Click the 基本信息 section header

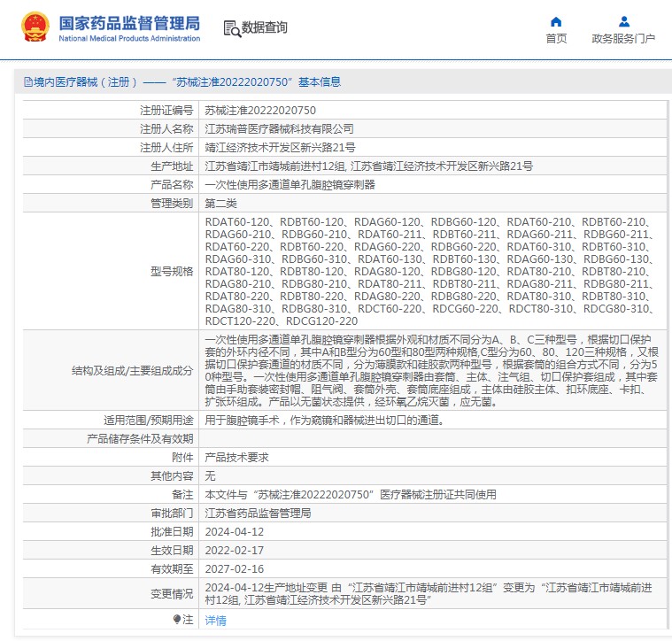(x=320, y=81)
